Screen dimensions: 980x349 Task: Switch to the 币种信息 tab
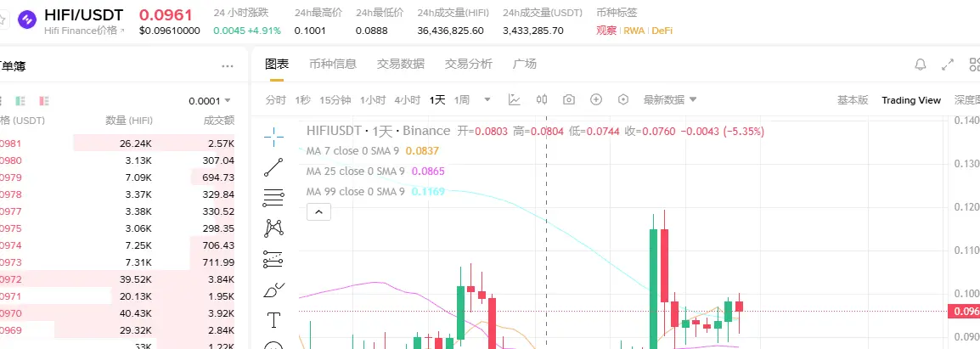pos(333,64)
